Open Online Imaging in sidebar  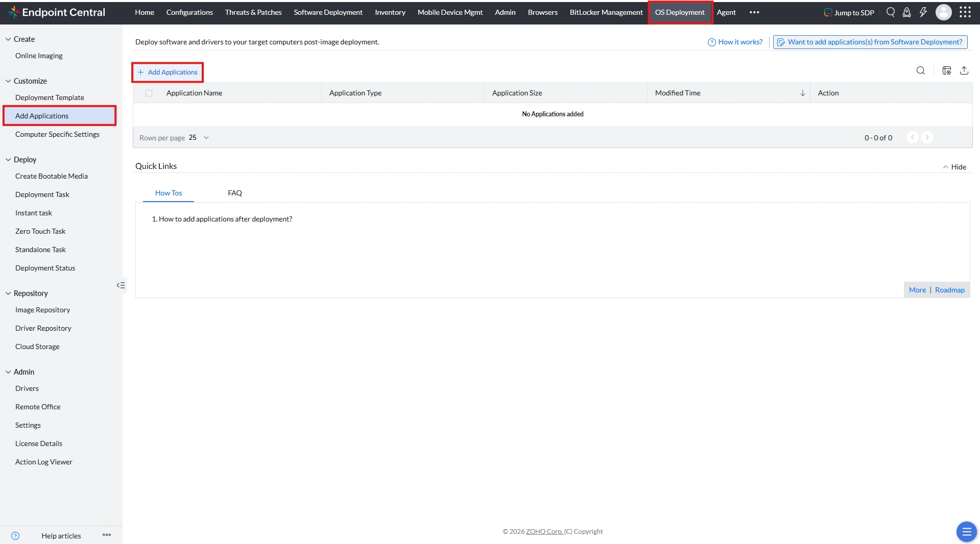tap(39, 56)
